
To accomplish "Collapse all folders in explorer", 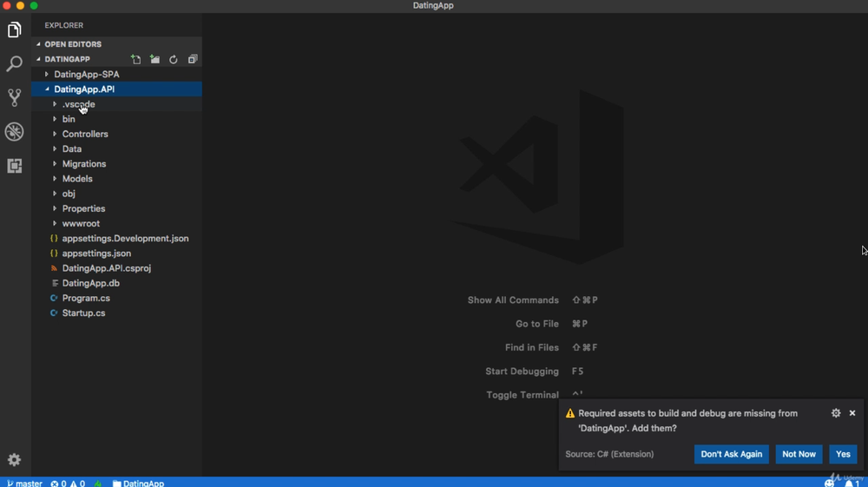I will point(193,59).
